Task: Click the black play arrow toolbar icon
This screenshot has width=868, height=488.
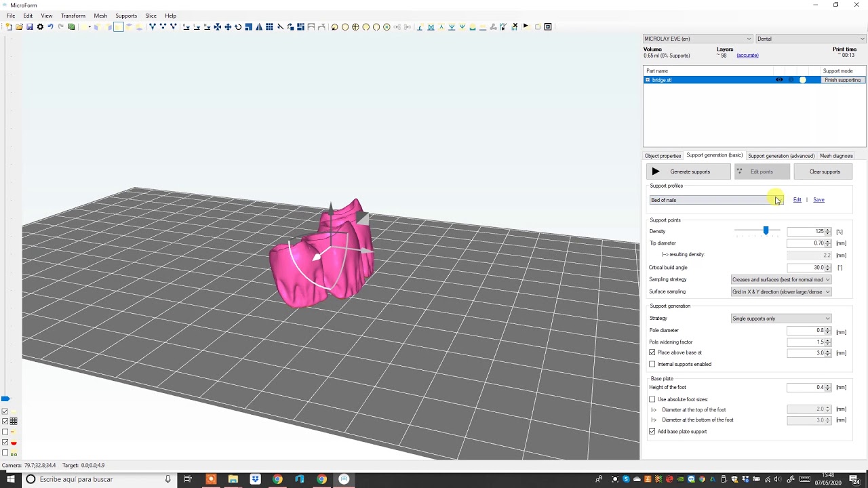Action: (526, 27)
